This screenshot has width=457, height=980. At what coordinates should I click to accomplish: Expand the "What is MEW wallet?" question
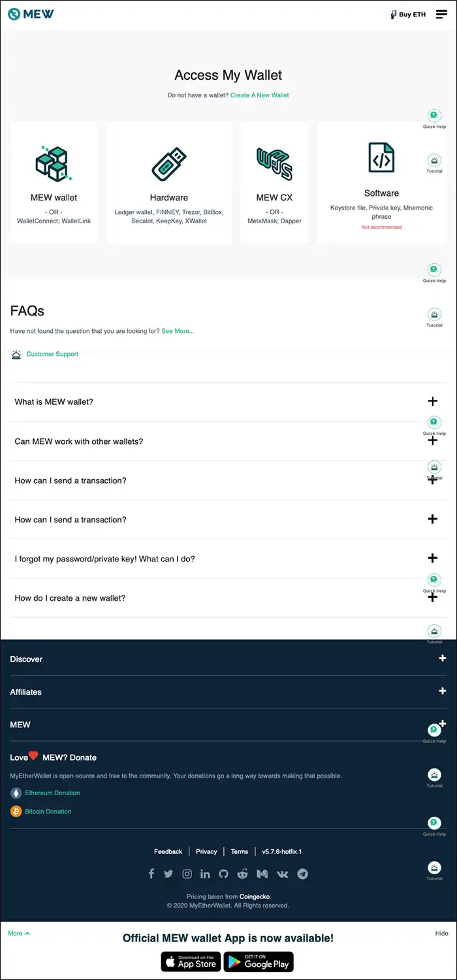[228, 402]
